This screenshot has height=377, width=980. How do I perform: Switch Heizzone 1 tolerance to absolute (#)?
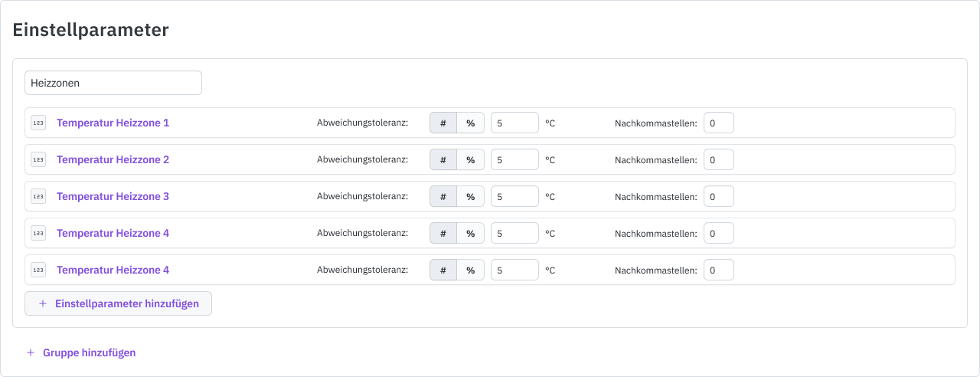(443, 123)
